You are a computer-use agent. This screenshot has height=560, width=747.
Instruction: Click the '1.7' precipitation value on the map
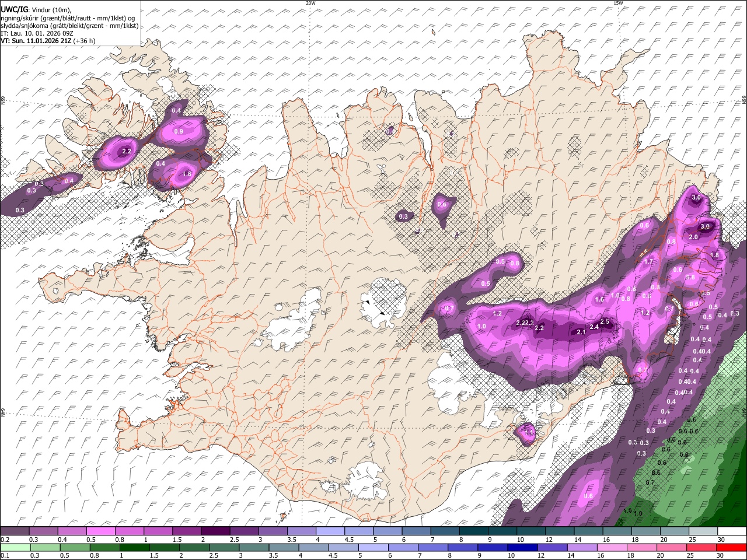pyautogui.click(x=648, y=262)
